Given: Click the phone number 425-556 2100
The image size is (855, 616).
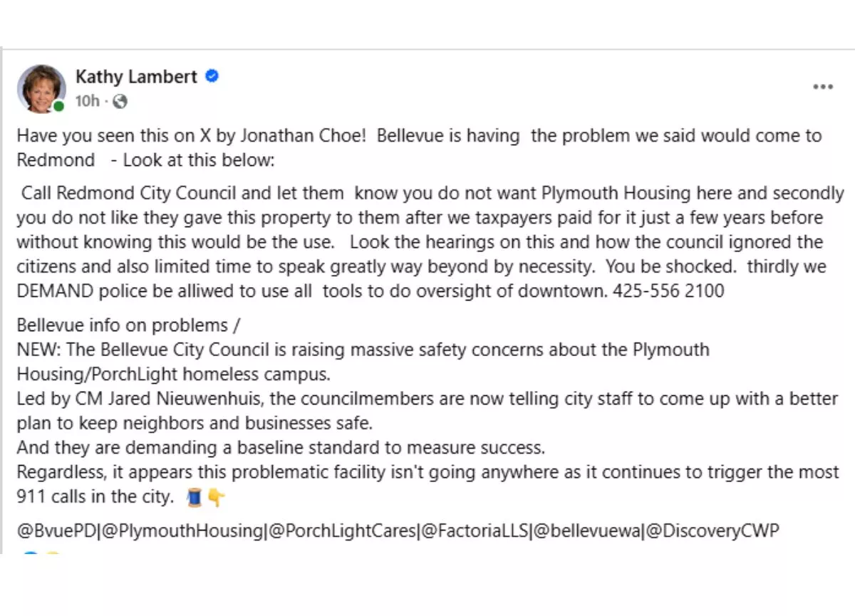Looking at the screenshot, I should click(x=668, y=291).
